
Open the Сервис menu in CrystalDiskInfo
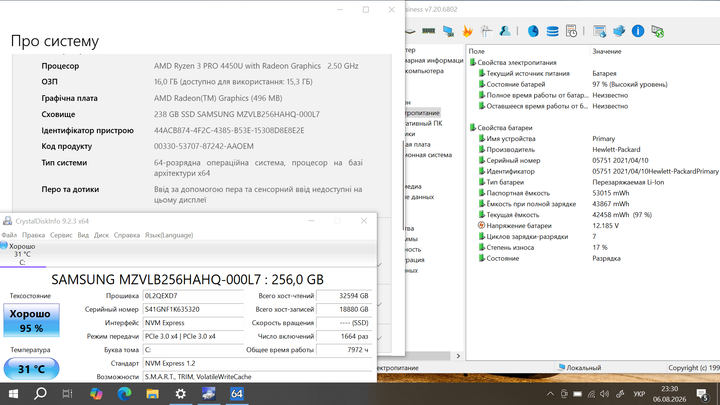tap(61, 235)
